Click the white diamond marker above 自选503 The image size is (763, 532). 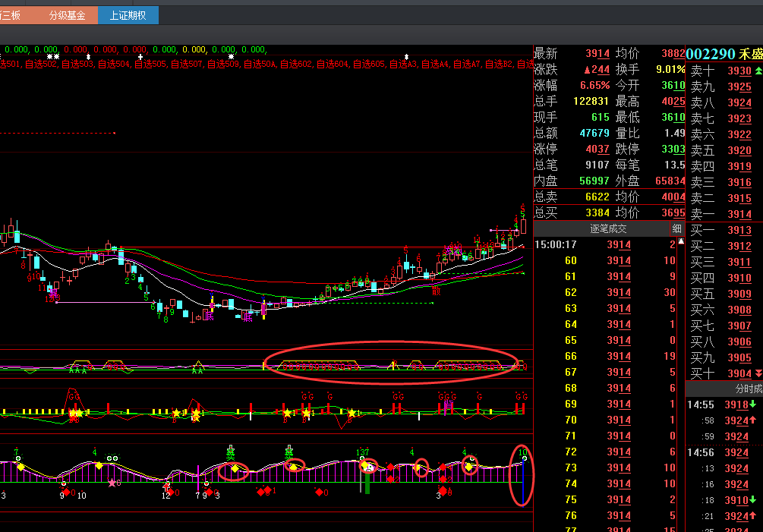pos(88,57)
